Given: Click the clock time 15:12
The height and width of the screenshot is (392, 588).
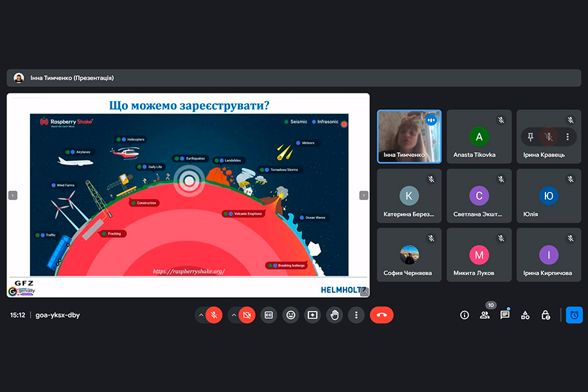Looking at the screenshot, I should point(18,315).
